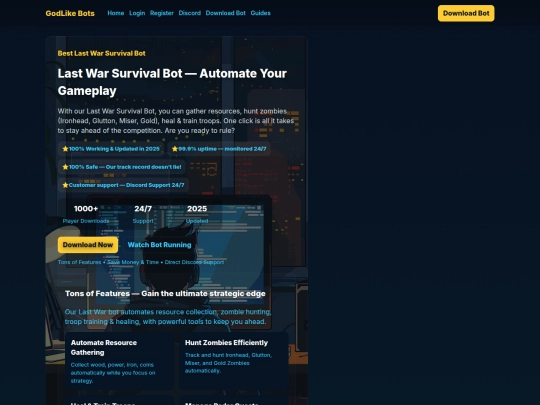The image size is (540, 405).
Task: Click the 'Best Last War Survival Bot' tagline
Action: 102,53
